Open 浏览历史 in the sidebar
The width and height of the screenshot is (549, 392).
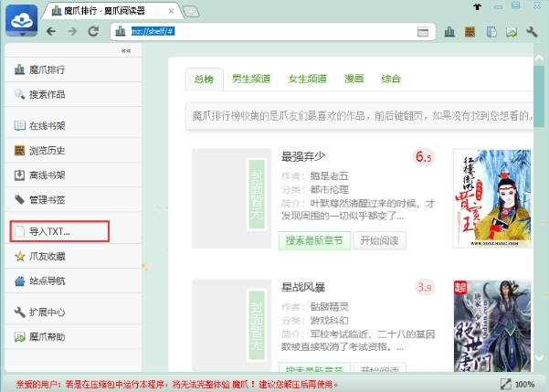click(x=46, y=150)
